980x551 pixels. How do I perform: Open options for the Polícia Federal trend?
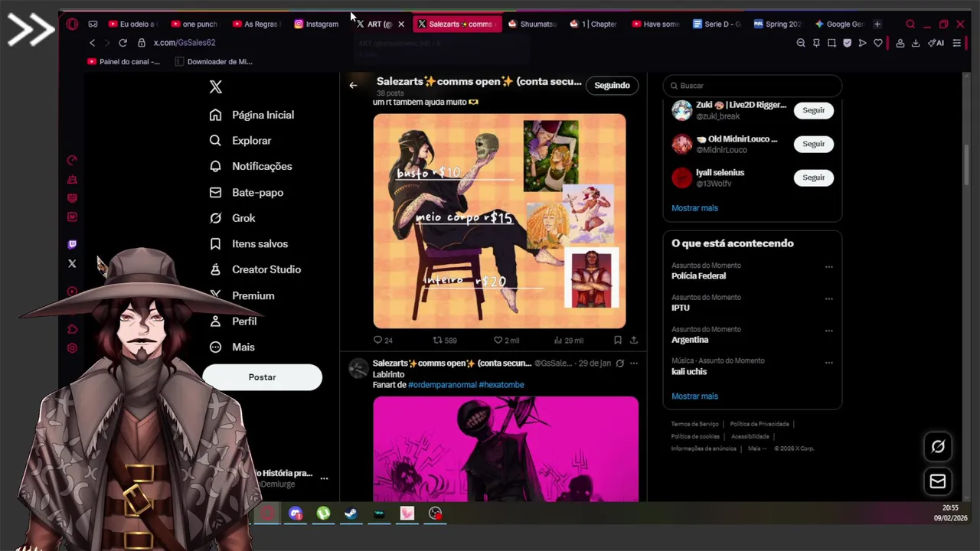pos(828,267)
